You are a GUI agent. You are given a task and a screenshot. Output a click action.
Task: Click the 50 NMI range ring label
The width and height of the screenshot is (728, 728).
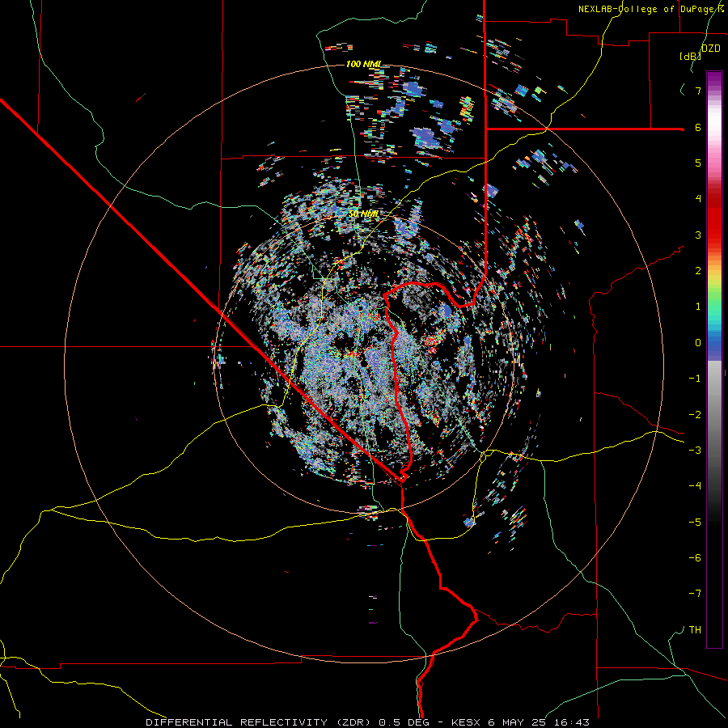(363, 214)
